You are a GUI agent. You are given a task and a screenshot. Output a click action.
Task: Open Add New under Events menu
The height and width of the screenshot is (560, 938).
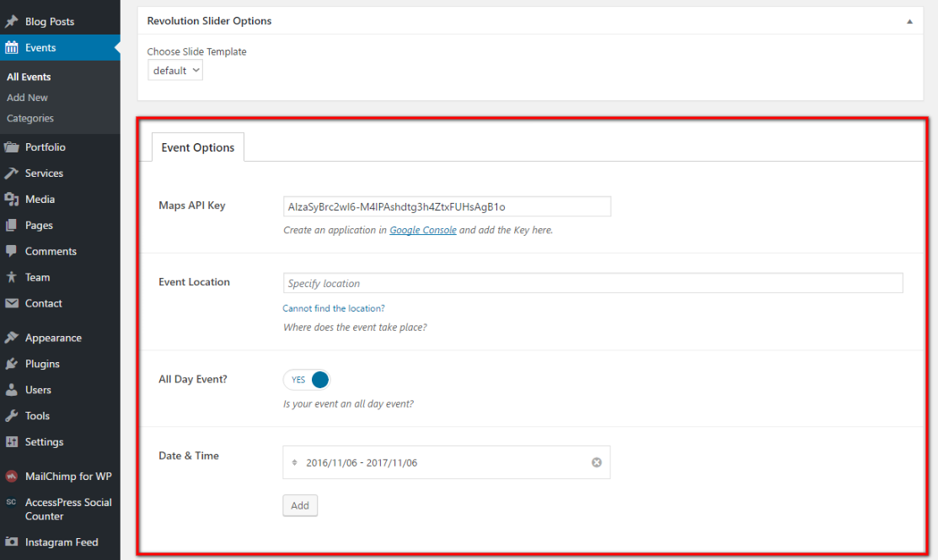[27, 98]
